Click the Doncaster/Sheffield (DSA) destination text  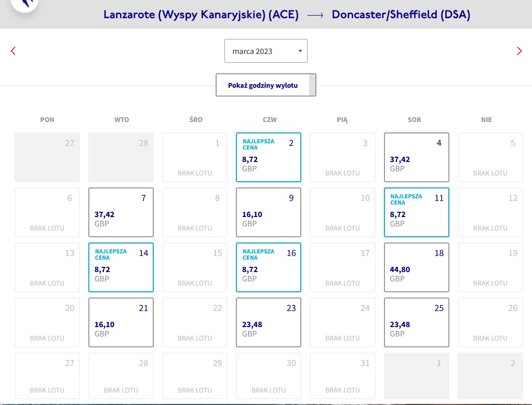(401, 15)
